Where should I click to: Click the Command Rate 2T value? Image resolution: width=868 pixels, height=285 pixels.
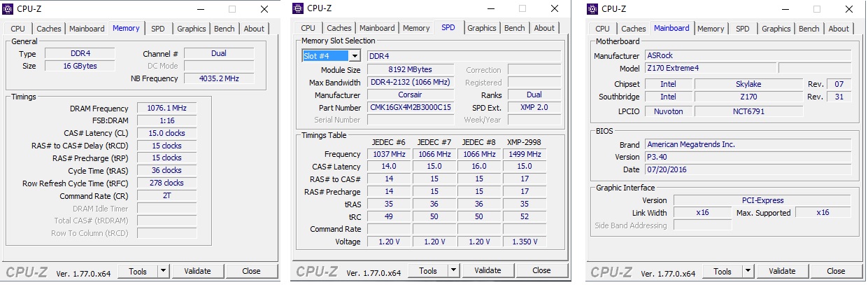(x=166, y=196)
